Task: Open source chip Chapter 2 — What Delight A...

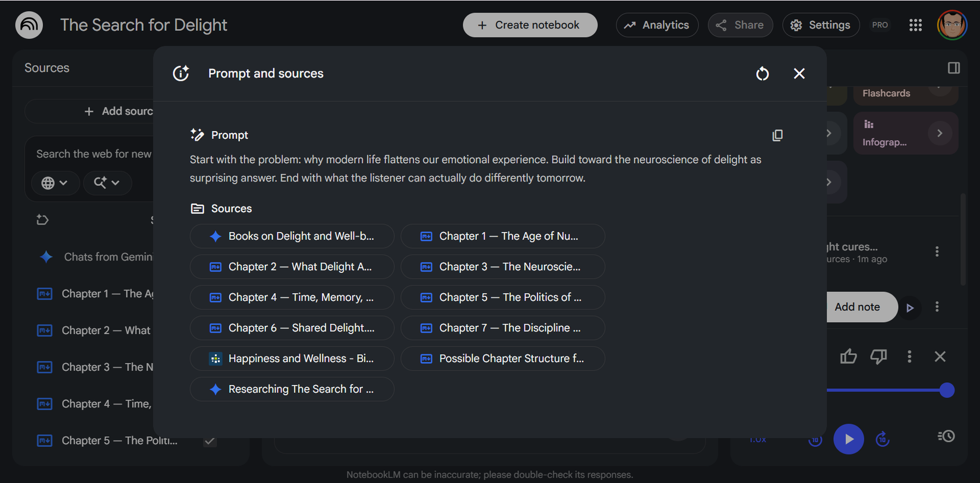Action: point(292,267)
